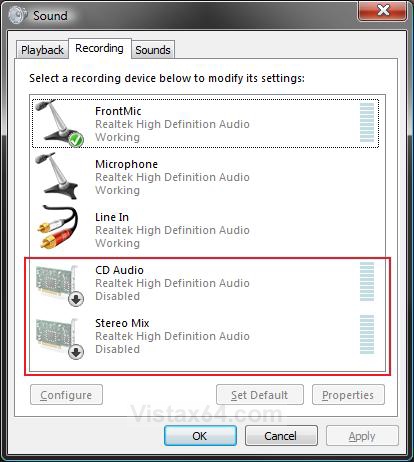414x462 pixels.
Task: Click the Cancel button
Action: coord(281,436)
